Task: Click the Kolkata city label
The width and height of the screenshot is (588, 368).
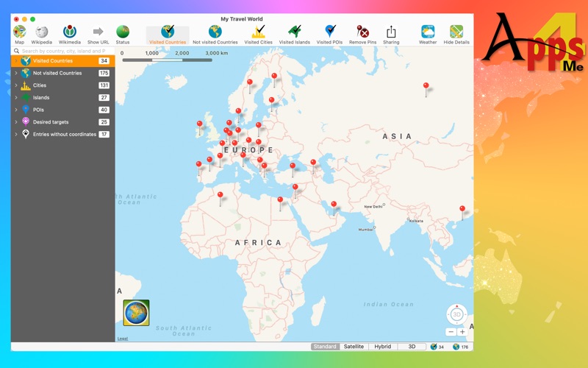Action: [416, 221]
